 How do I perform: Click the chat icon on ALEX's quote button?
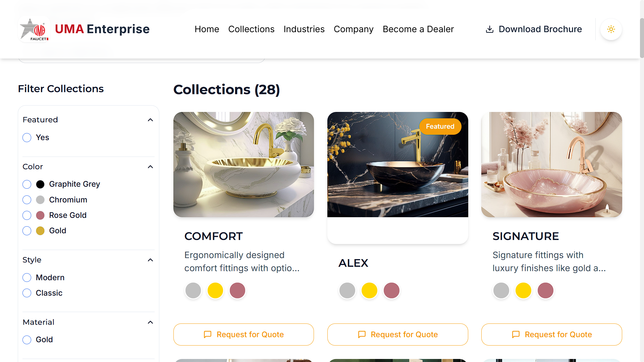361,335
